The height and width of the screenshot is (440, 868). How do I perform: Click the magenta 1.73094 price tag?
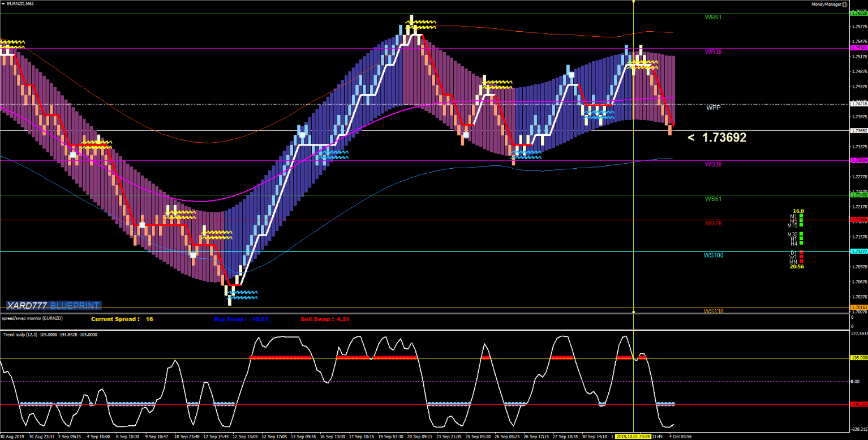pos(859,161)
